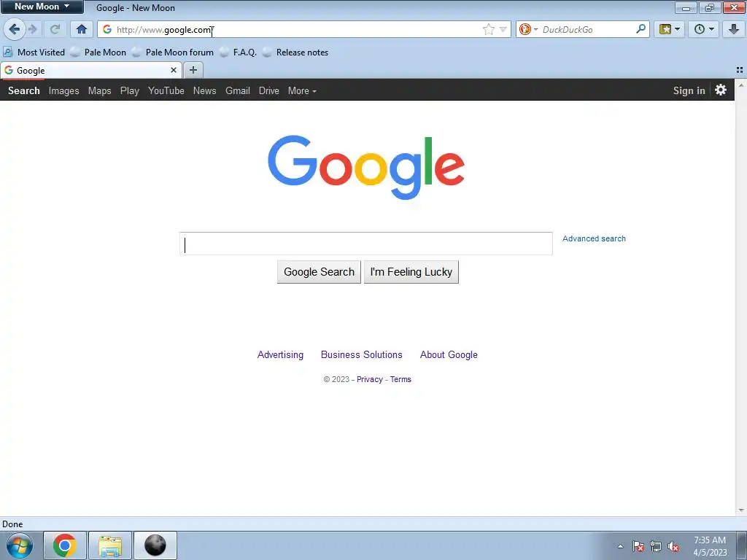The height and width of the screenshot is (560, 747).
Task: Go to Google Maps
Action: point(99,90)
